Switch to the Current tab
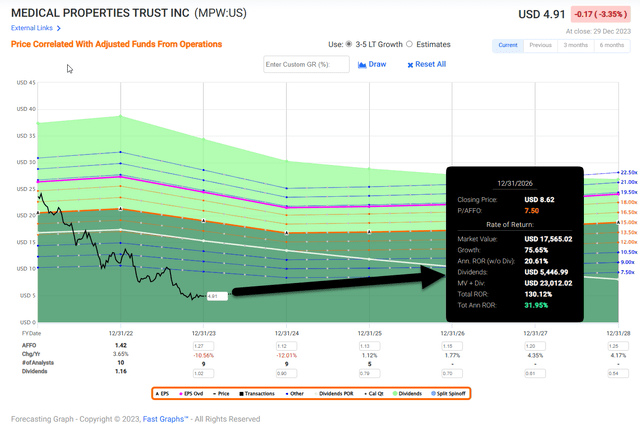The width and height of the screenshot is (640, 425). (x=508, y=45)
